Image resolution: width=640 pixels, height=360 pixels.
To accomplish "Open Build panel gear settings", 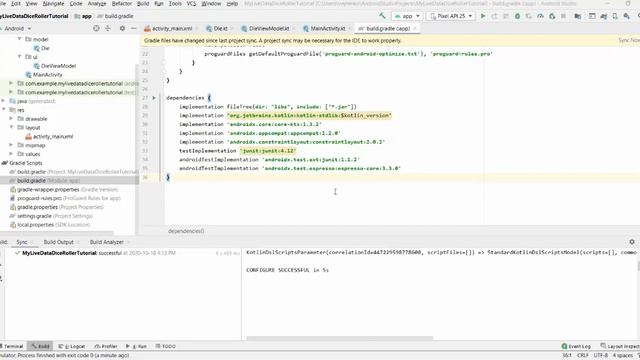I will [x=632, y=242].
